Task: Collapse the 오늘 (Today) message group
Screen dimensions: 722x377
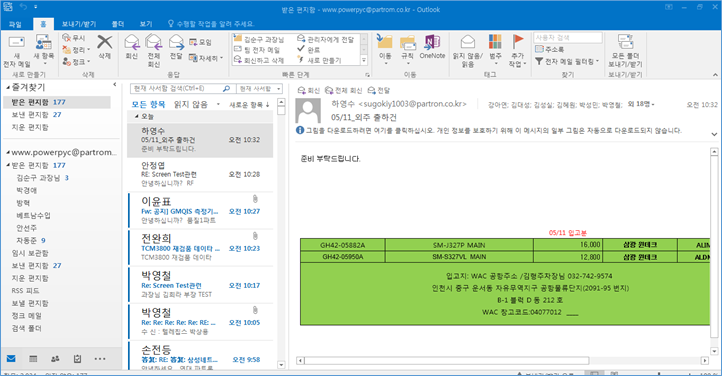Action: click(136, 116)
